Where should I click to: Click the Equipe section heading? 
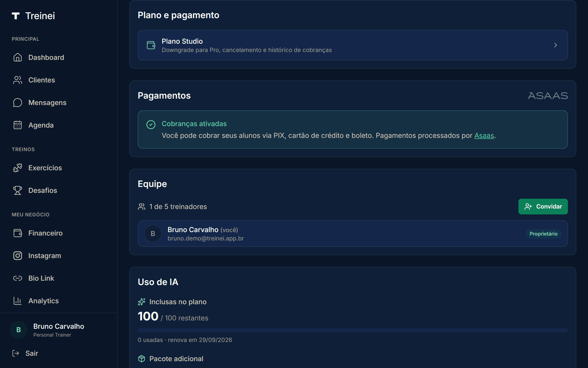coord(152,184)
